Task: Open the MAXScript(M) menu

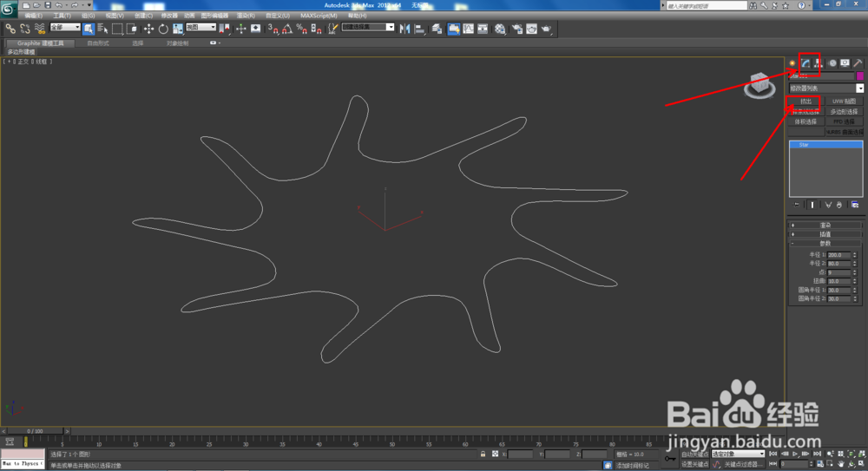Action: [x=319, y=16]
